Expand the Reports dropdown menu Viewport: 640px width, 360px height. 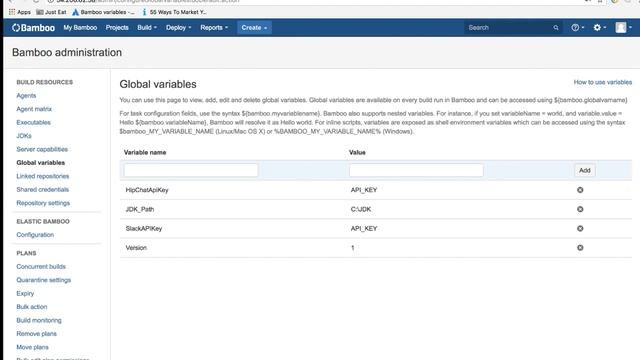[214, 28]
